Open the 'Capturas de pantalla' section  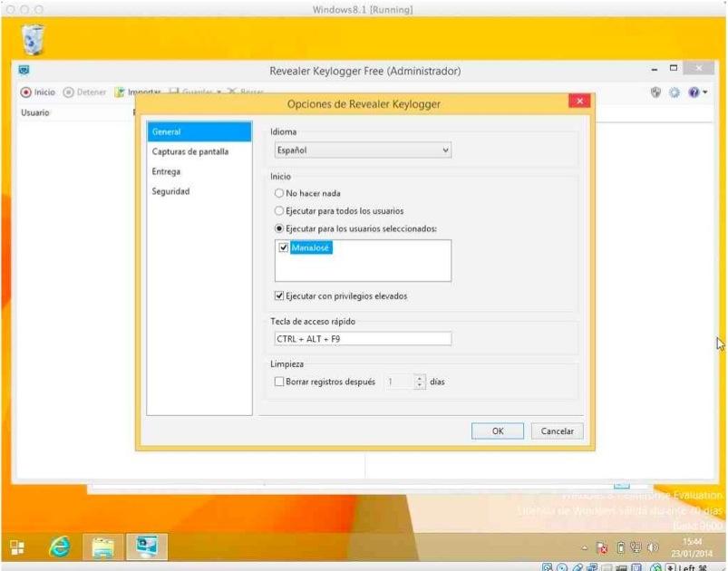[x=190, y=151]
